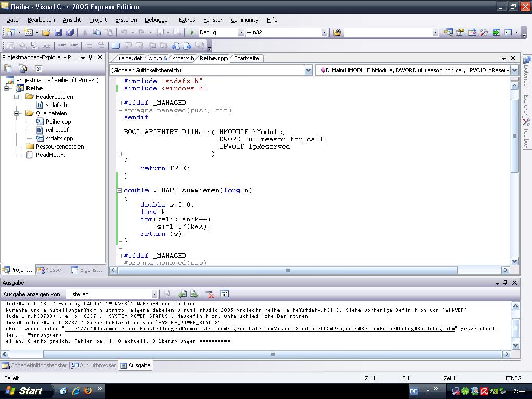This screenshot has width=532, height=399.
Task: Toggle bookmark with the blue rectangle icon
Action: click(x=116, y=46)
